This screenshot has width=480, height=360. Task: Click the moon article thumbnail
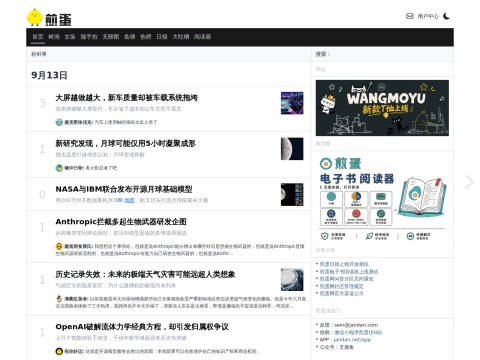click(292, 149)
